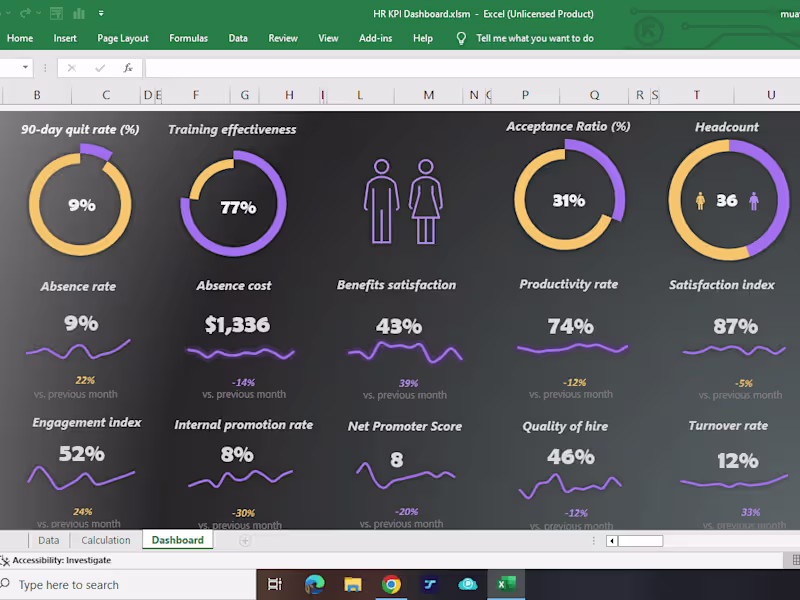Select the Data ribbon tab

(238, 38)
